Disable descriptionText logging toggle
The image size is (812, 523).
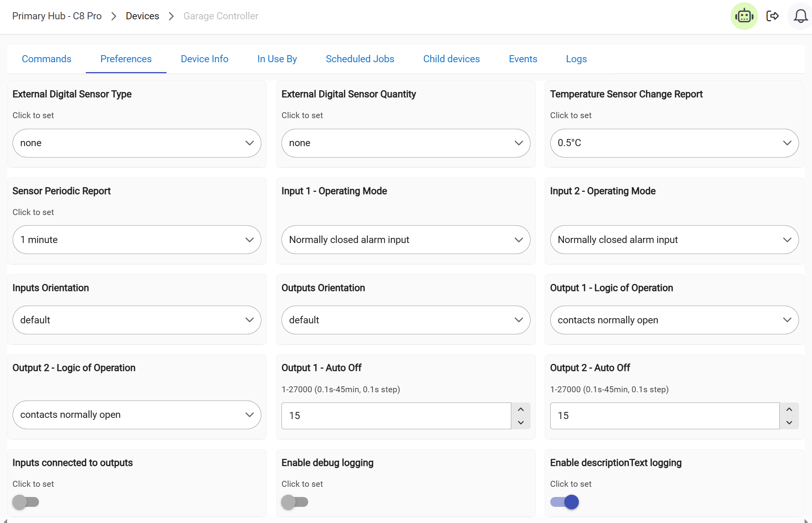click(x=564, y=502)
